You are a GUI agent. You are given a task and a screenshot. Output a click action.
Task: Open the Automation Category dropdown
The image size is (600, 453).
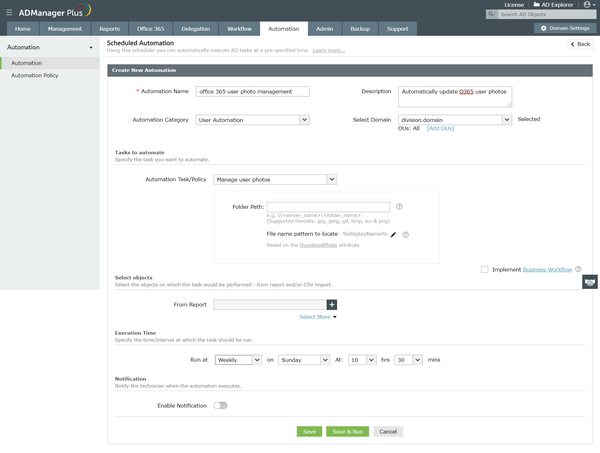tap(253, 120)
